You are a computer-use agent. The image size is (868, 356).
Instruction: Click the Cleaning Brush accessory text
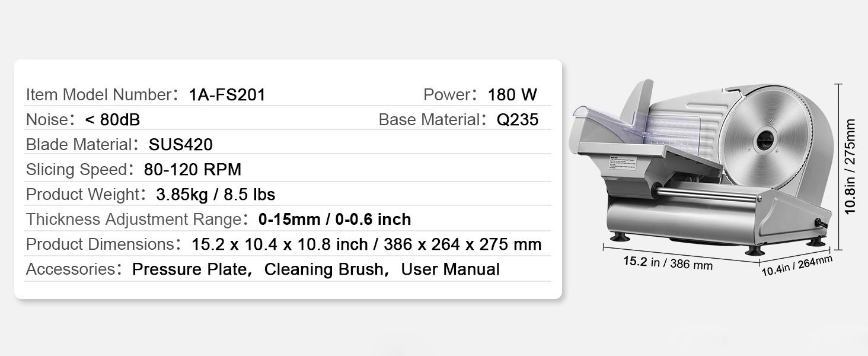(x=324, y=269)
